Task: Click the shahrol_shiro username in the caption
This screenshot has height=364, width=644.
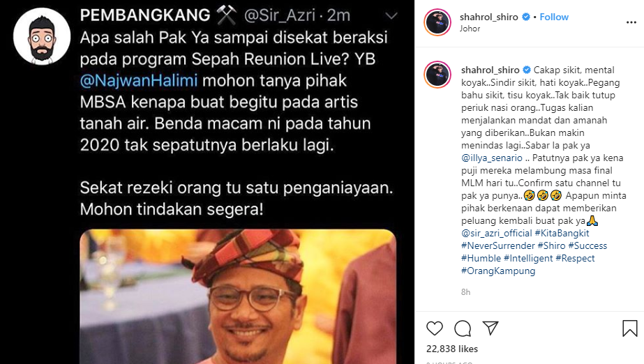Action: (490, 70)
